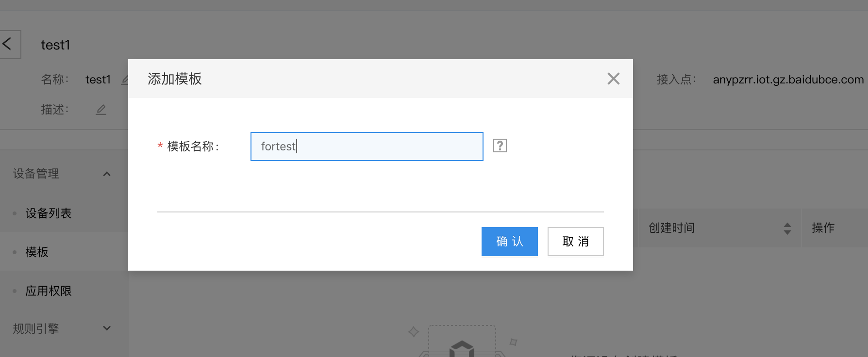Select 模板 in the sidebar menu

[37, 252]
